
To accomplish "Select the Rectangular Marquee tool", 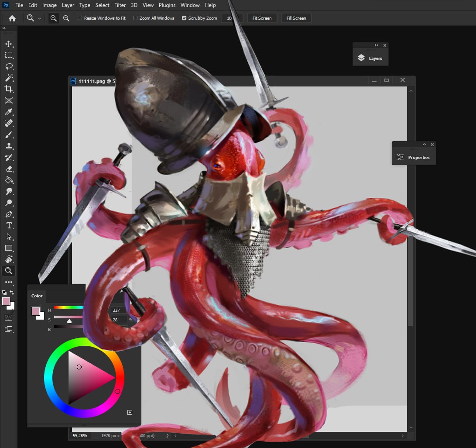I will [x=8, y=55].
